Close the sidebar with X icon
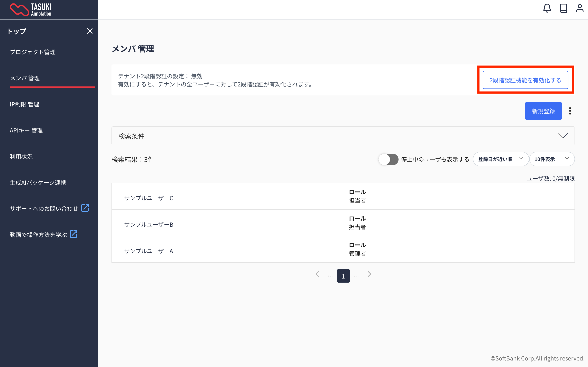 pyautogui.click(x=90, y=31)
